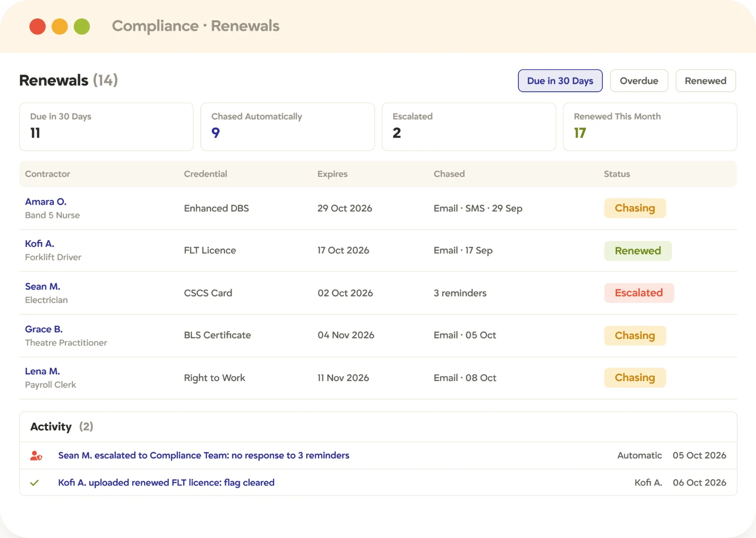This screenshot has height=538, width=756.
Task: Click the Email · SMS · 29 Sep cell
Action: [478, 208]
